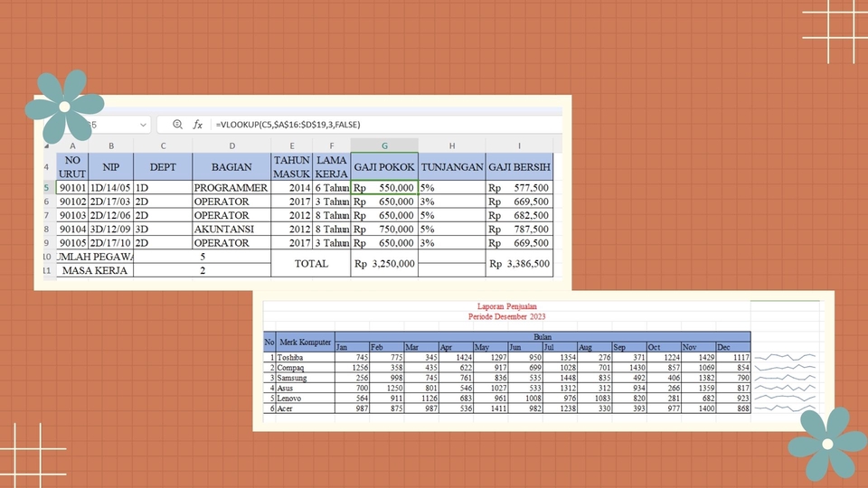
Task: Click total Rp 3,386,500 cell
Action: tap(519, 263)
